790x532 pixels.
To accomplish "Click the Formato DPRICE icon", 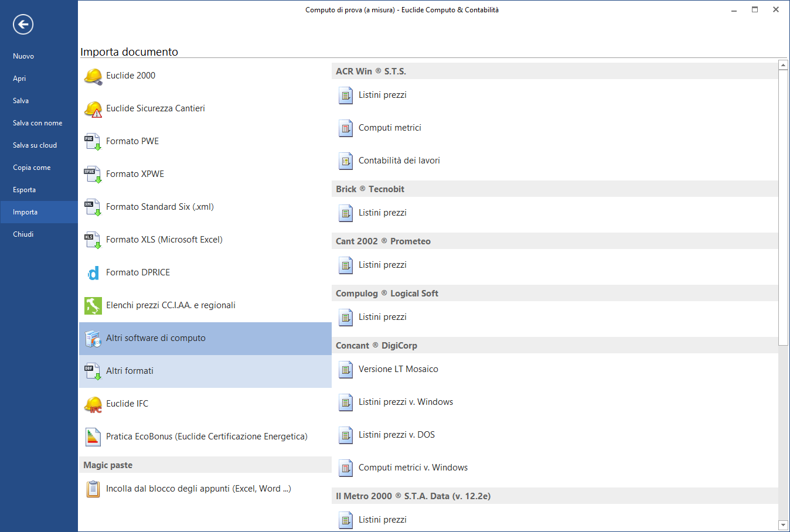I will [x=93, y=273].
